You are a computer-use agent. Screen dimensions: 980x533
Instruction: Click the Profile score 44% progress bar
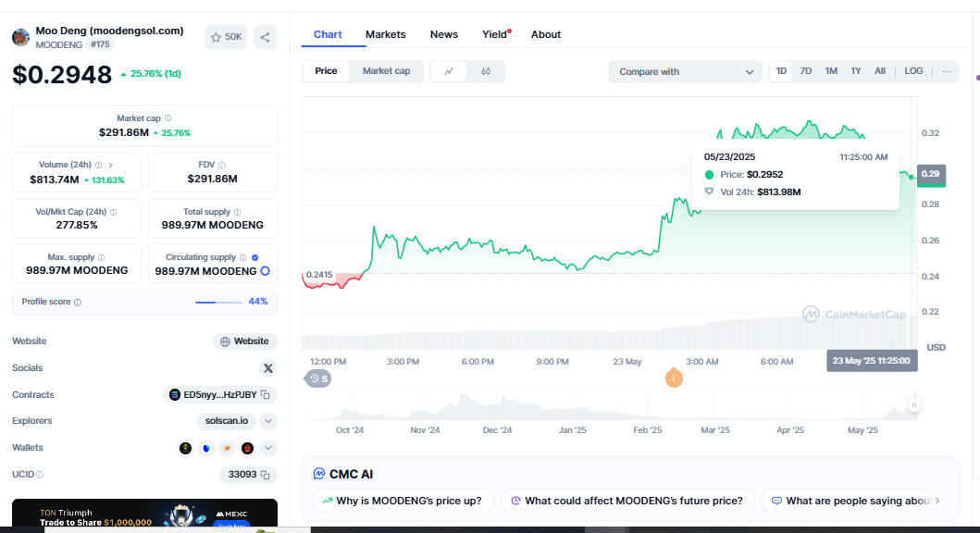point(218,303)
